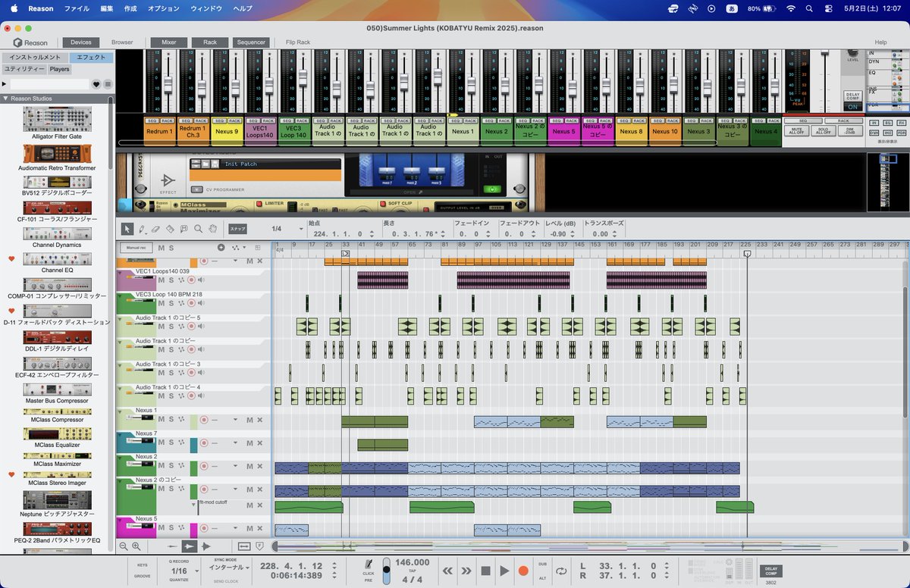Show the Rack view
Image resolution: width=910 pixels, height=588 pixels.
coord(209,42)
